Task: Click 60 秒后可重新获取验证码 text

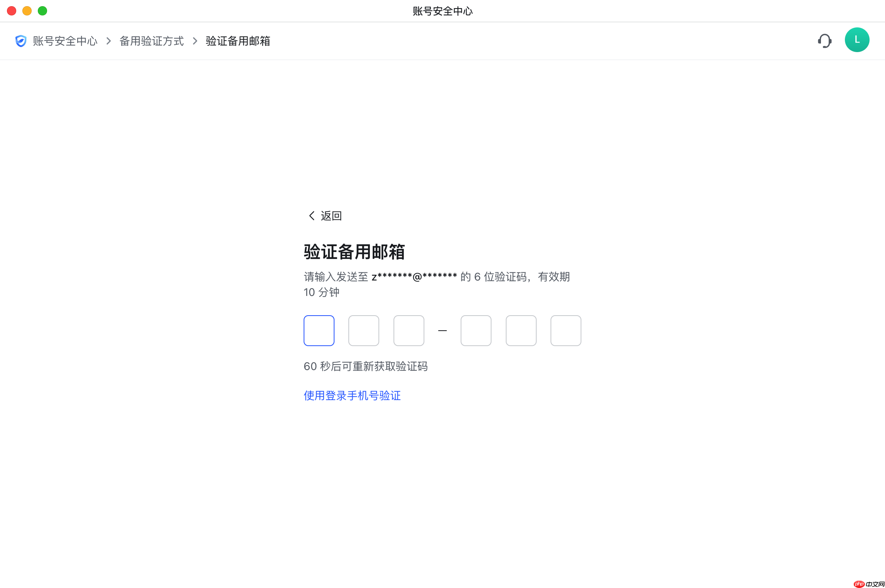Action: [366, 366]
